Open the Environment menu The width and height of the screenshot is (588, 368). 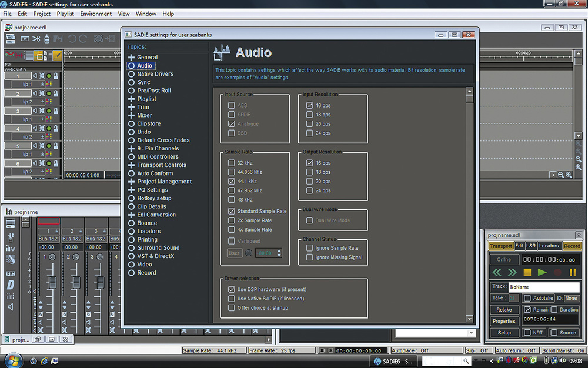click(96, 14)
